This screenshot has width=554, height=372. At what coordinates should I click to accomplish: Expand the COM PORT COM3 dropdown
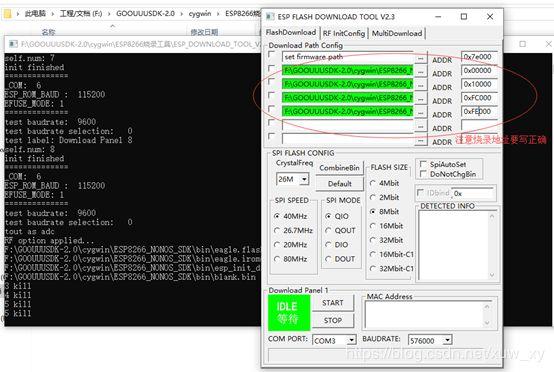351,340
